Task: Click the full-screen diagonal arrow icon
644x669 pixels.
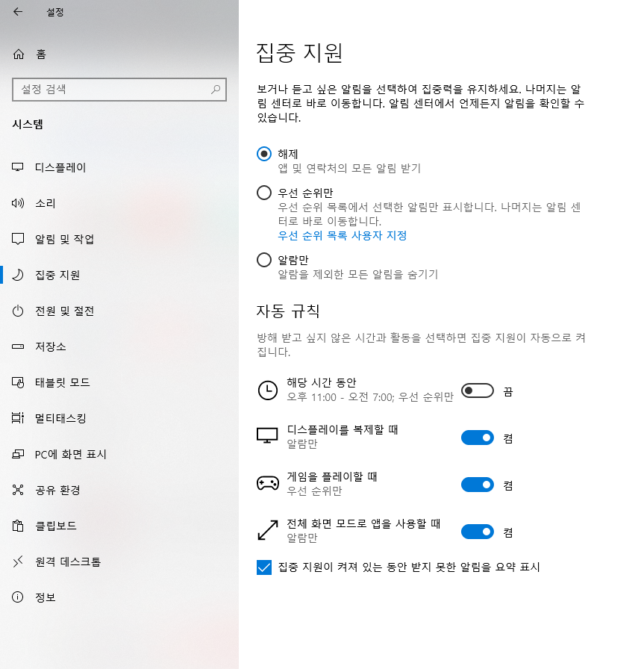Action: tap(268, 530)
